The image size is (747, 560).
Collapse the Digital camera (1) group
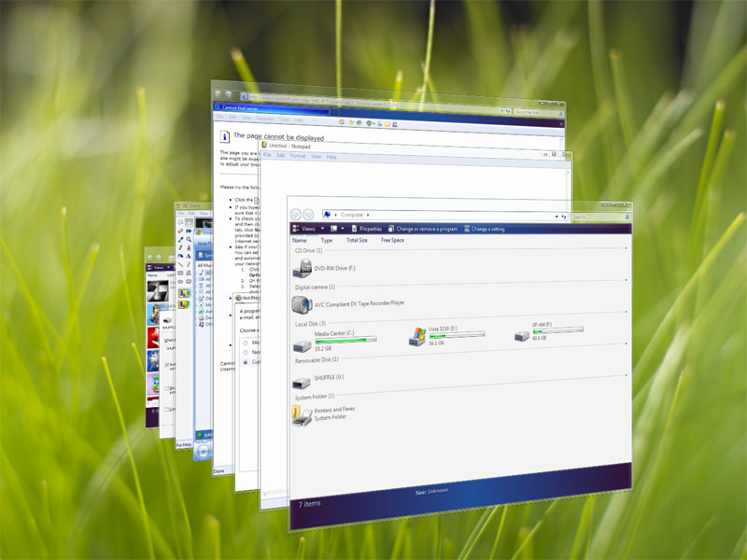coord(626,280)
